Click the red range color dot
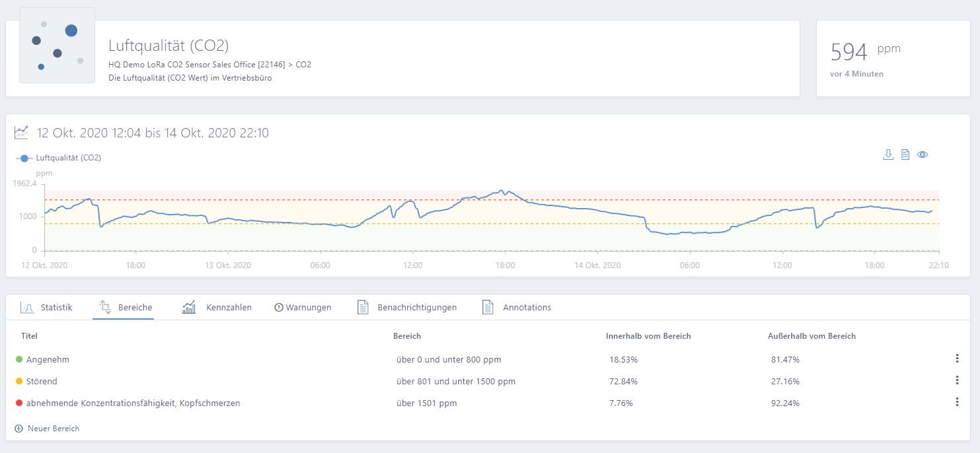This screenshot has height=453, width=980. point(19,403)
